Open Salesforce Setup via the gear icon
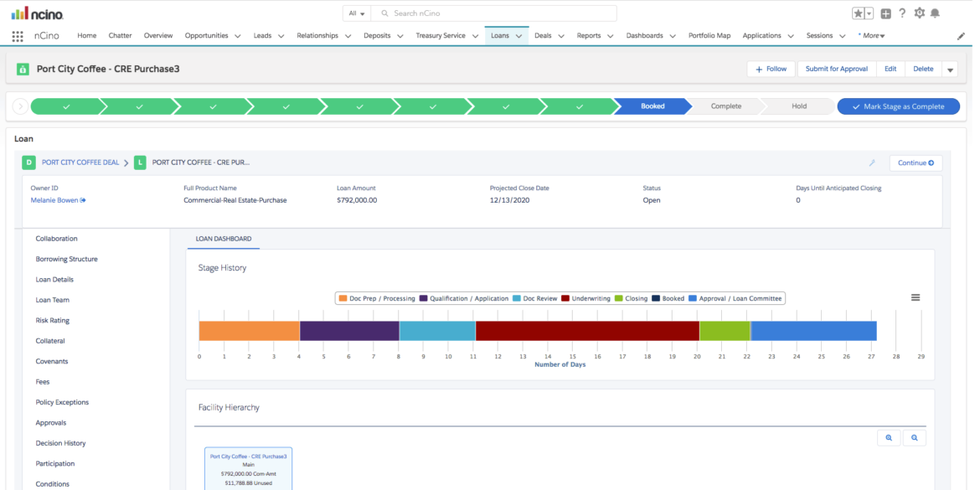This screenshot has height=490, width=980. [918, 13]
